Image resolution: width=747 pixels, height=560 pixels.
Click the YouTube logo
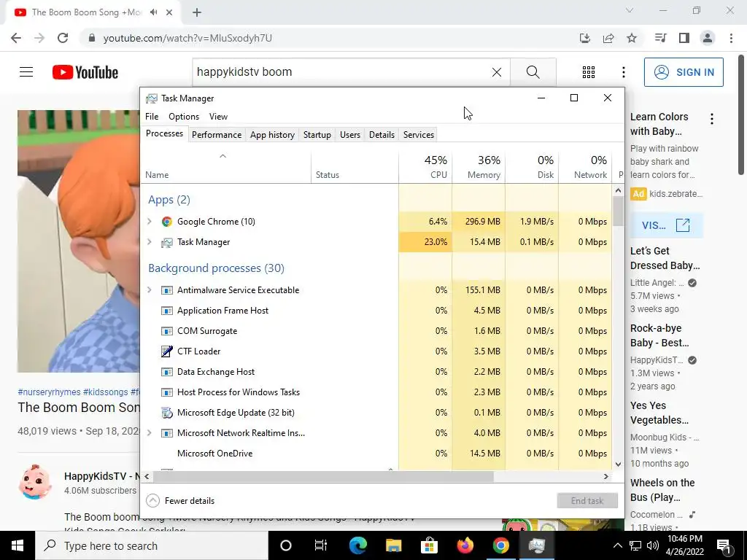(85, 72)
